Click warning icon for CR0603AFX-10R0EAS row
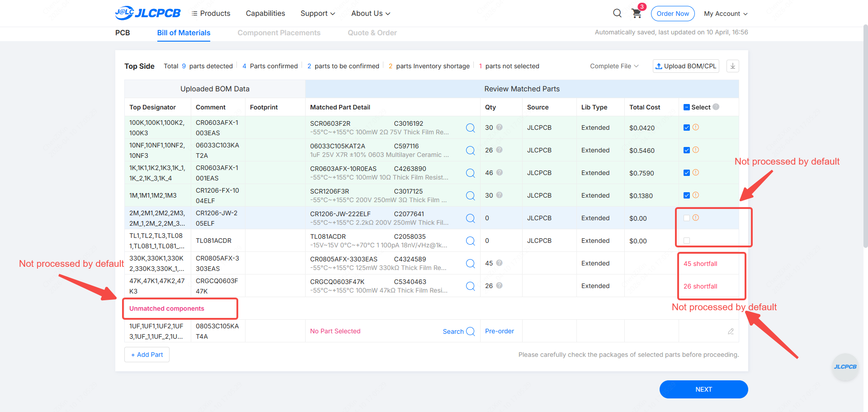 tap(696, 172)
